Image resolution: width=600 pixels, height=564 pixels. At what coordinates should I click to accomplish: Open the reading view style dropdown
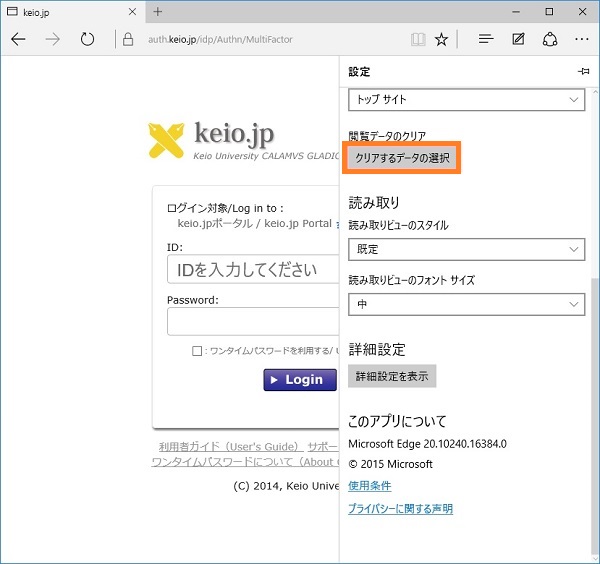466,248
